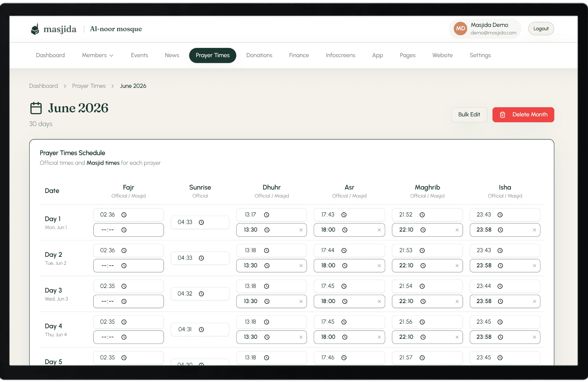This screenshot has height=382, width=588.
Task: Follow the Prayer Times breadcrumb link
Action: click(x=89, y=86)
